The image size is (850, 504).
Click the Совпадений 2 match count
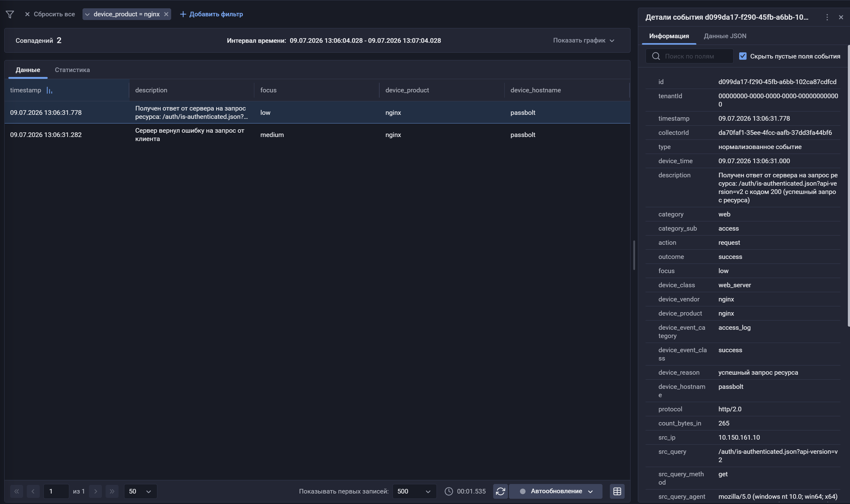click(38, 40)
